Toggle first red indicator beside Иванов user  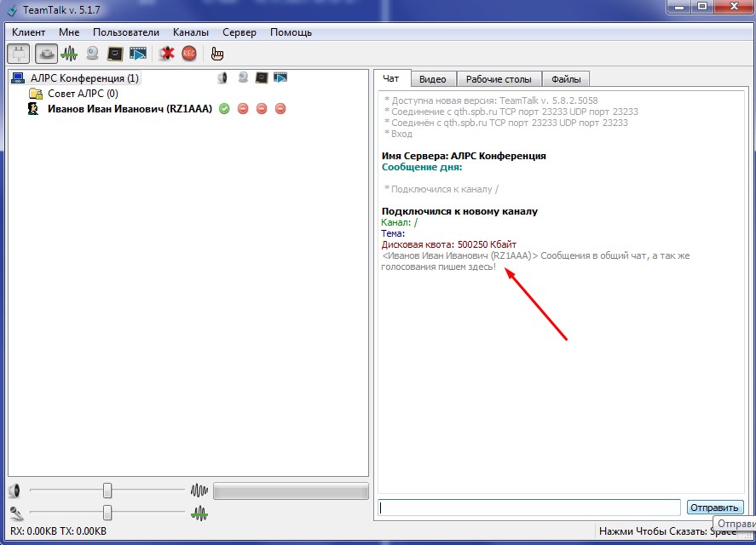(243, 109)
